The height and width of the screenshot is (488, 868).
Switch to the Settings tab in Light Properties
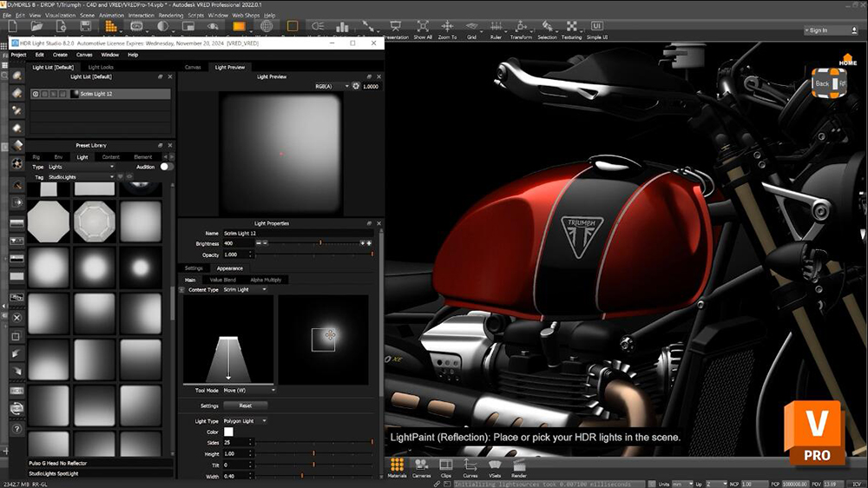pos(194,268)
